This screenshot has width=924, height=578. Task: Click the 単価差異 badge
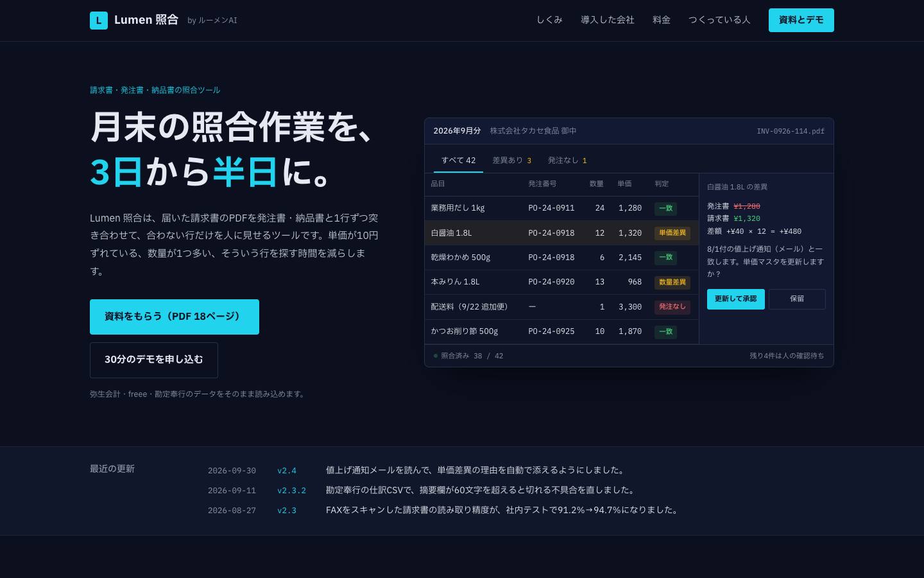[672, 233]
